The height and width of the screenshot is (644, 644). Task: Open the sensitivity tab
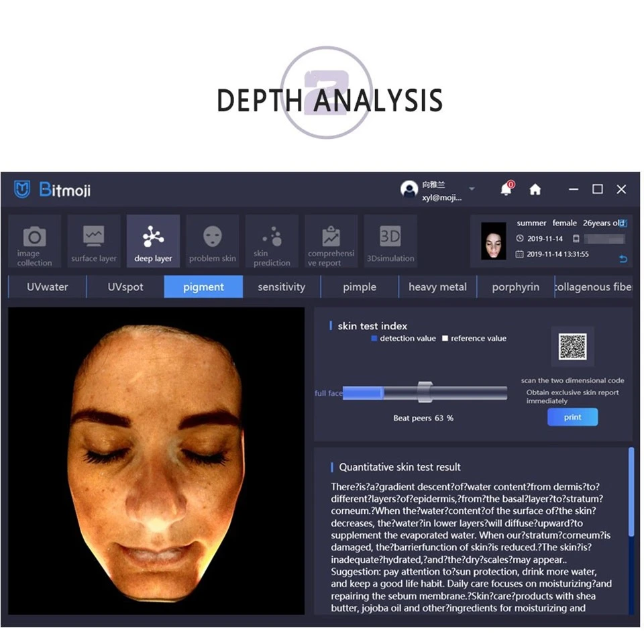281,286
